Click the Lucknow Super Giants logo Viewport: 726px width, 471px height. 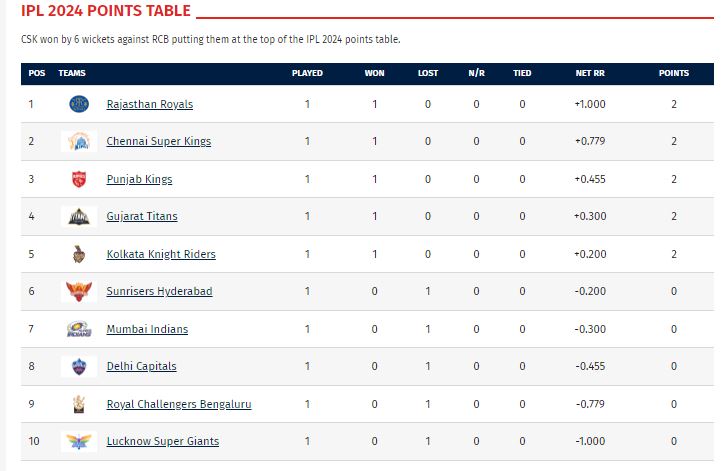pos(78,441)
